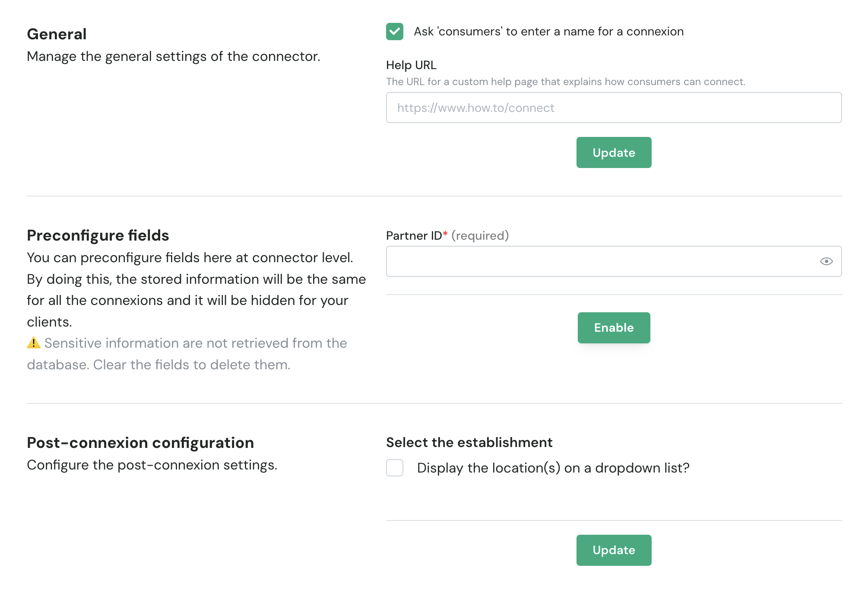Select the General section heading

click(57, 34)
